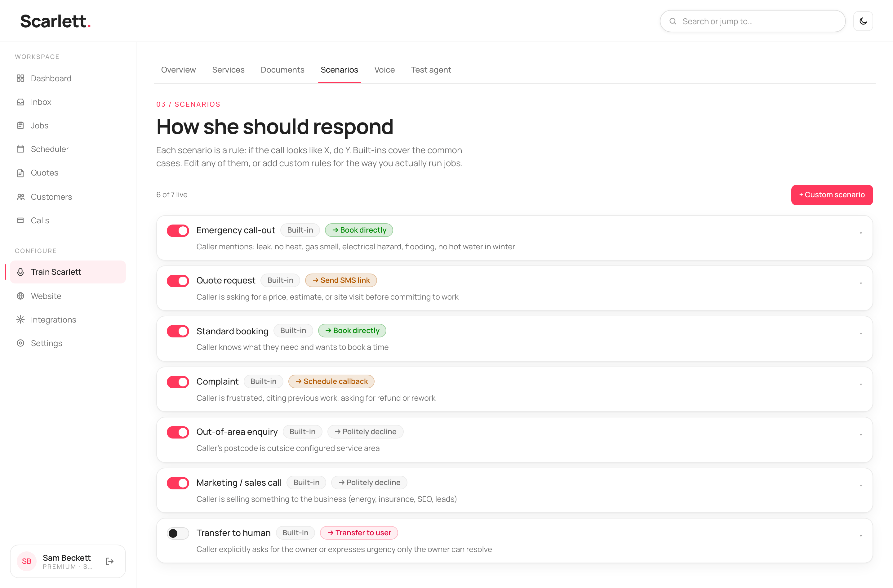This screenshot has width=893, height=588.
Task: Turn off the Quote request toggle
Action: pyautogui.click(x=178, y=281)
